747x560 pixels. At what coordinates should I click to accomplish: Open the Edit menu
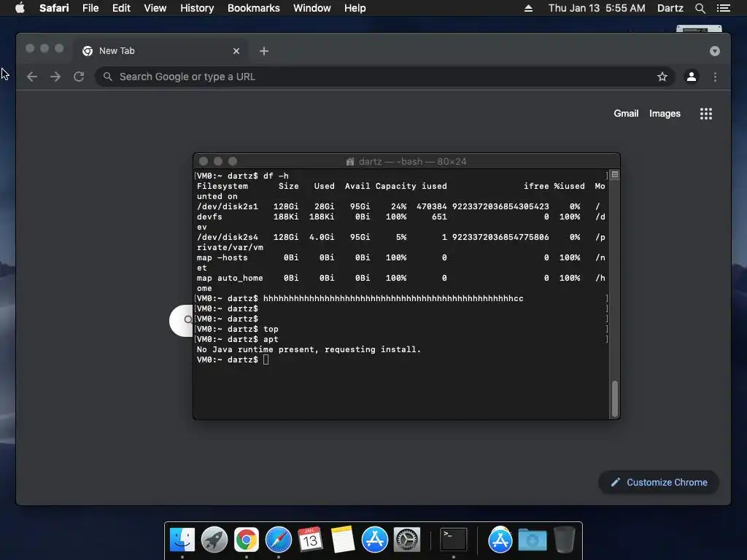tap(121, 8)
